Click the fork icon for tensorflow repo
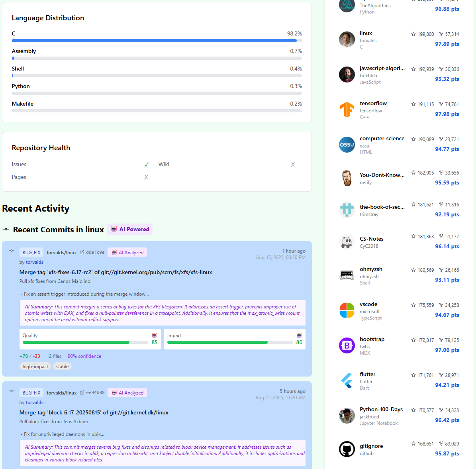 point(441,104)
